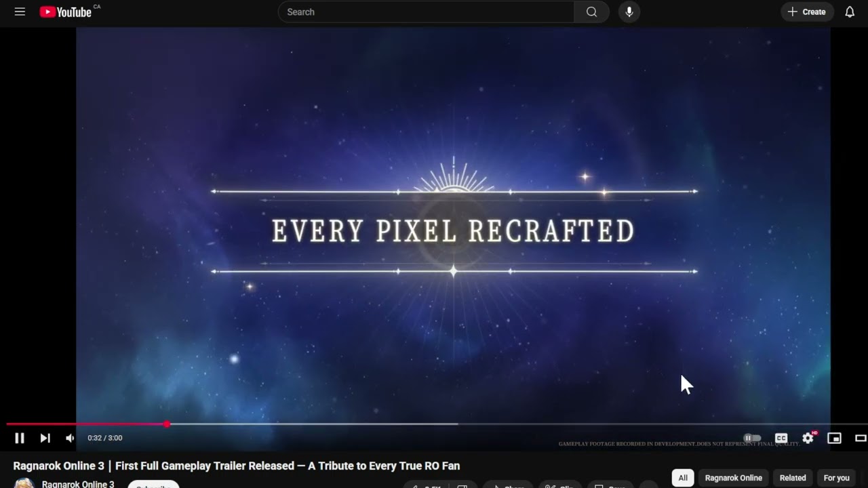Open the Create menu

[x=807, y=12]
